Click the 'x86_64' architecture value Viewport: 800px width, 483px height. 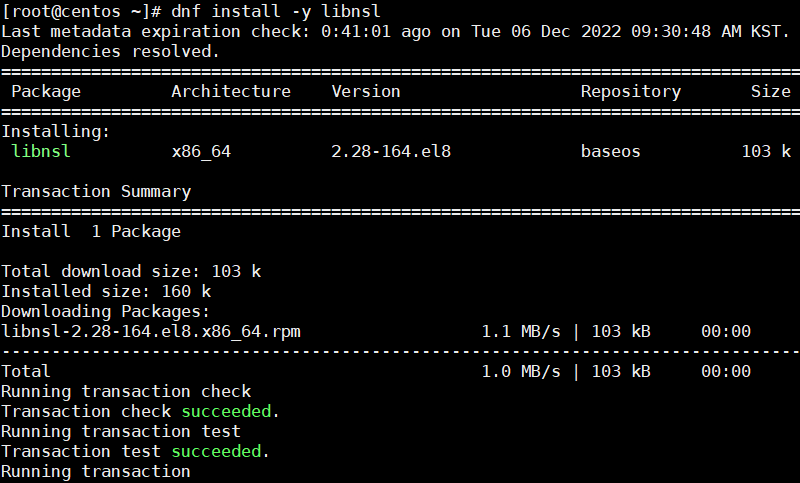201,151
